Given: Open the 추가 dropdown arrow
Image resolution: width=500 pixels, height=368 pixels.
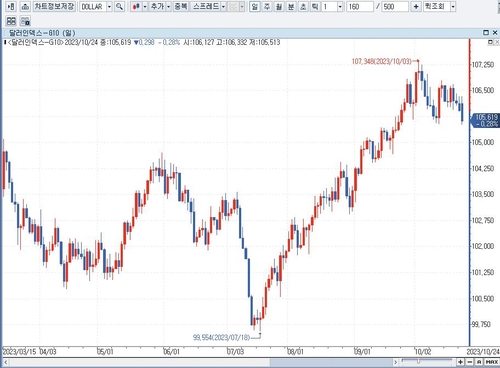Looking at the screenshot, I should tap(168, 6).
